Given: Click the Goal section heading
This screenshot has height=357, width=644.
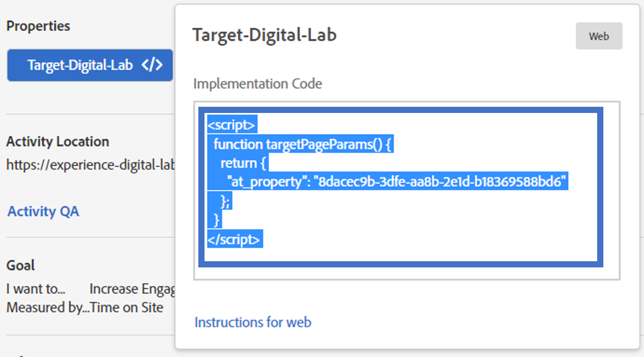Looking at the screenshot, I should [20, 265].
